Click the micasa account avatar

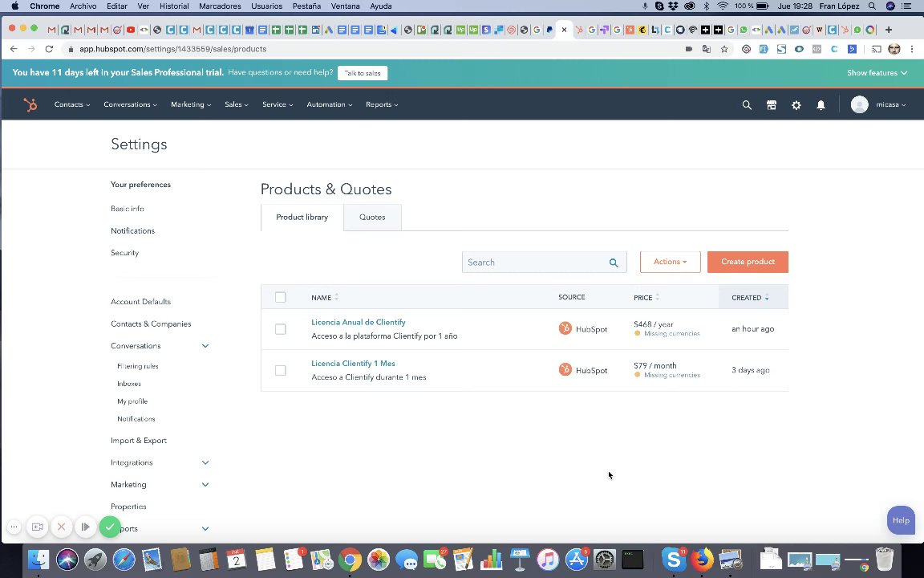coord(859,104)
